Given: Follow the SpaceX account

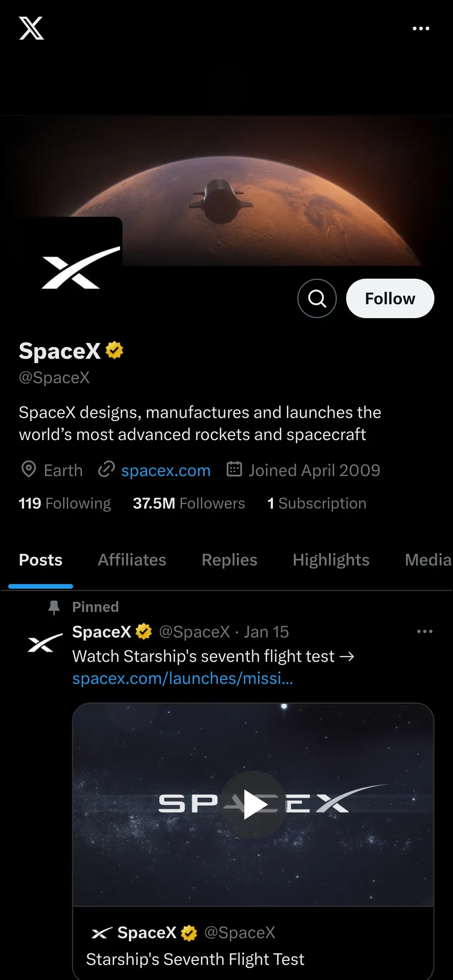Looking at the screenshot, I should (x=390, y=298).
